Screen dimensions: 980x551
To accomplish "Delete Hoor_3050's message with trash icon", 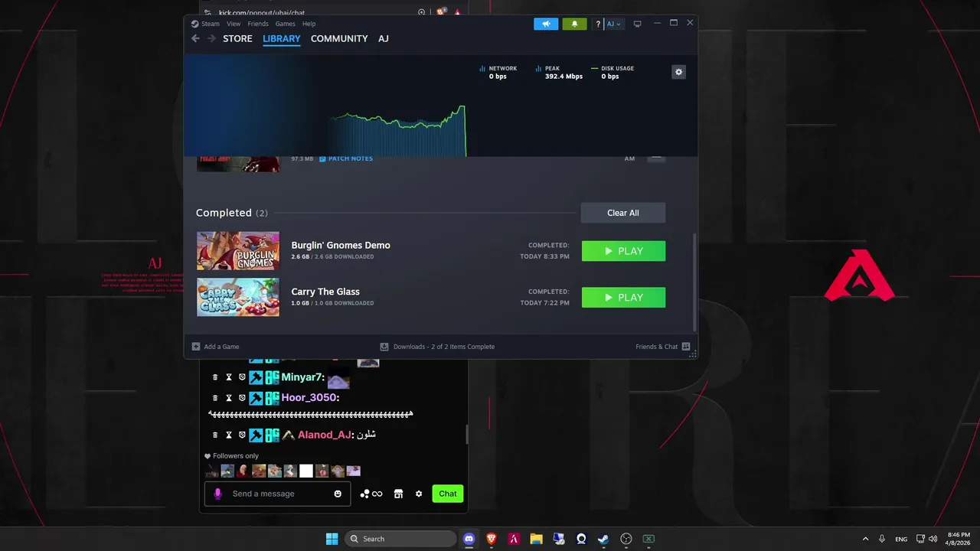I will pos(215,398).
